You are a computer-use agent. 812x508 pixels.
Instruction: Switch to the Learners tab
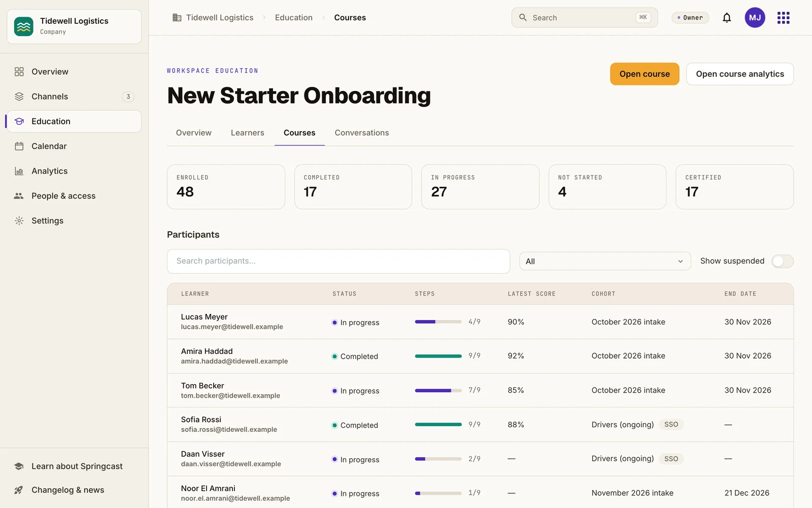(x=248, y=133)
